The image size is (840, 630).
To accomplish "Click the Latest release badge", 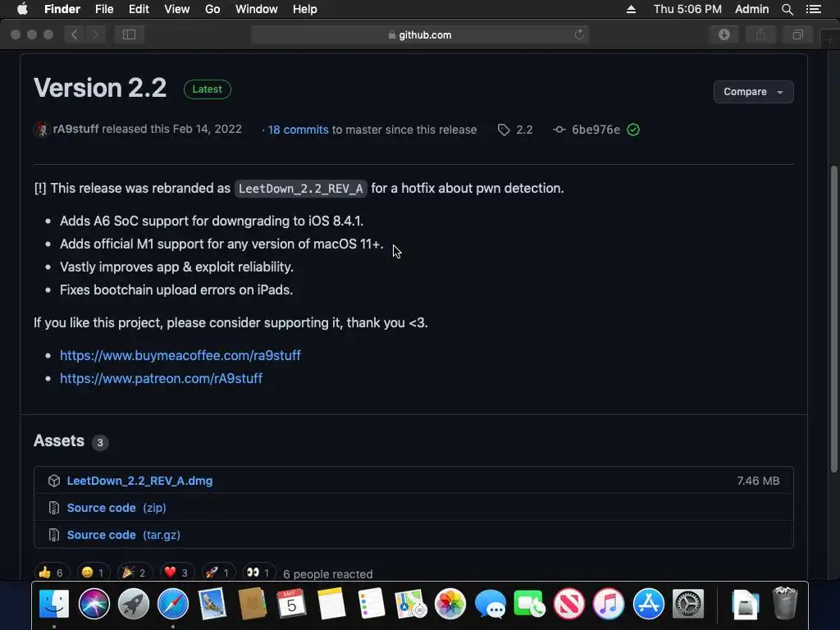I will pyautogui.click(x=208, y=89).
